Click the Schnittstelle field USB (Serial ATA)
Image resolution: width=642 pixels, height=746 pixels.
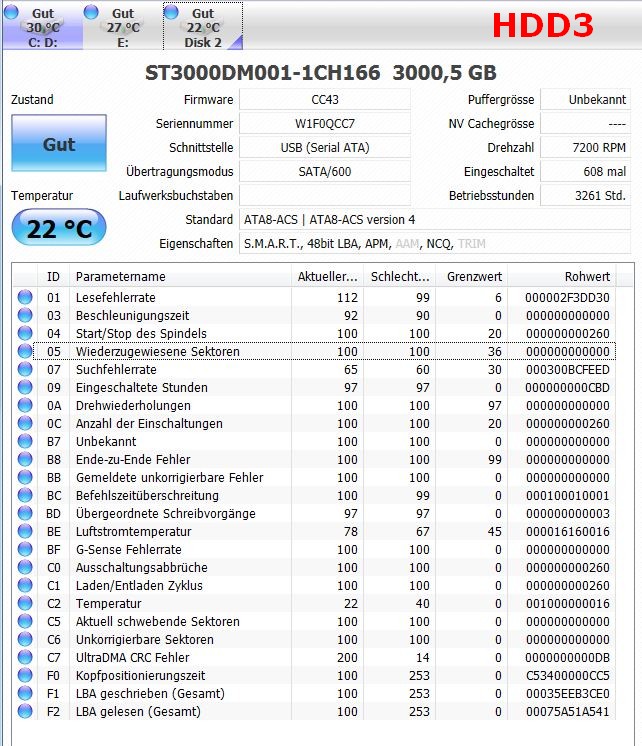tap(325, 147)
